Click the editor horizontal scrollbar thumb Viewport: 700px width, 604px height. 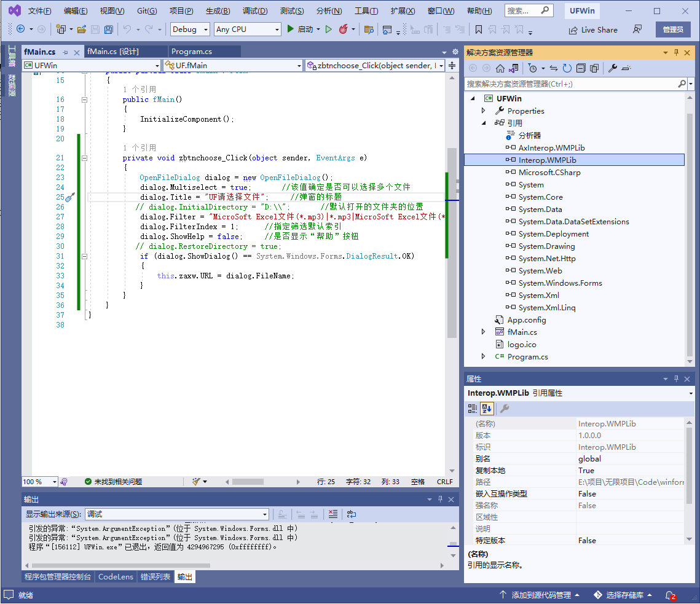click(248, 482)
